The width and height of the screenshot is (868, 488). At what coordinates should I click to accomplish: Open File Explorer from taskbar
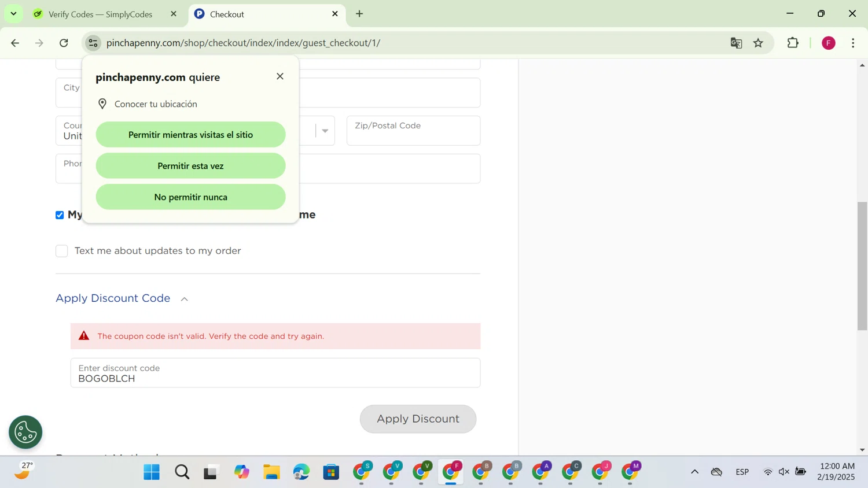pos(271,472)
